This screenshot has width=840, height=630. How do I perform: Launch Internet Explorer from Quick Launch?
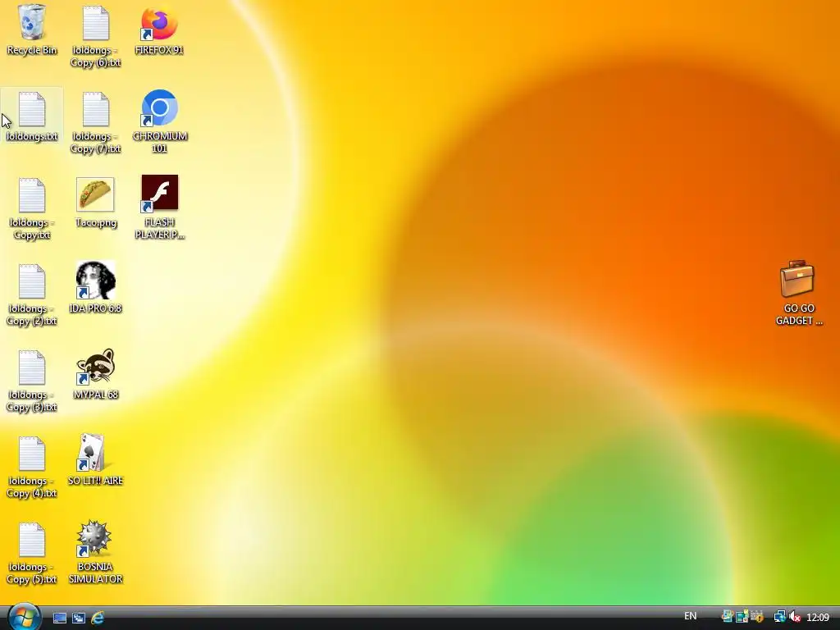coord(98,618)
